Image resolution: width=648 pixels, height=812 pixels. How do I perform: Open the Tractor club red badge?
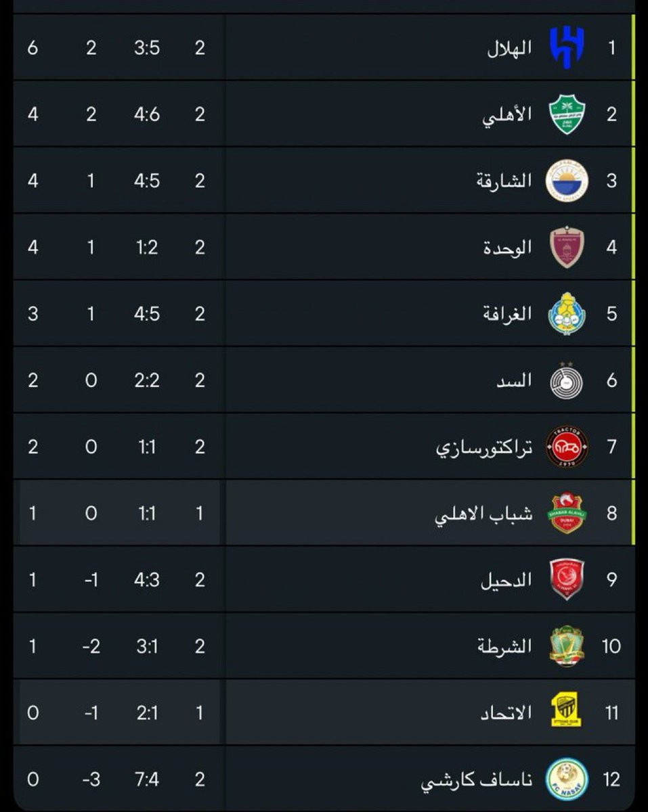tap(566, 447)
